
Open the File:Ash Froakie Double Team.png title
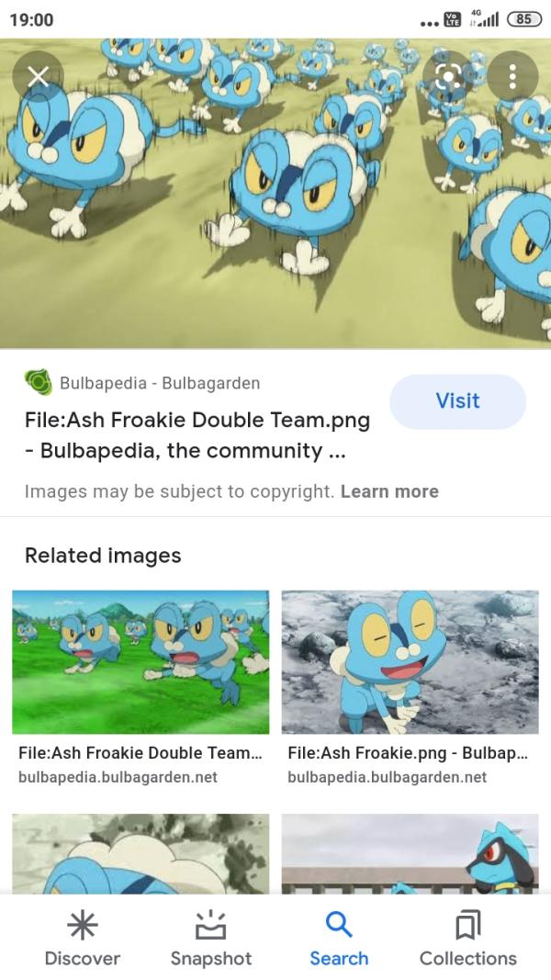point(197,435)
